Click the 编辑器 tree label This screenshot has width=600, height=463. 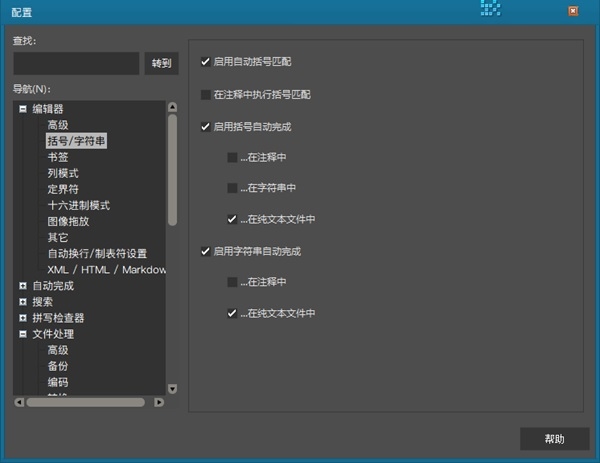[x=48, y=109]
